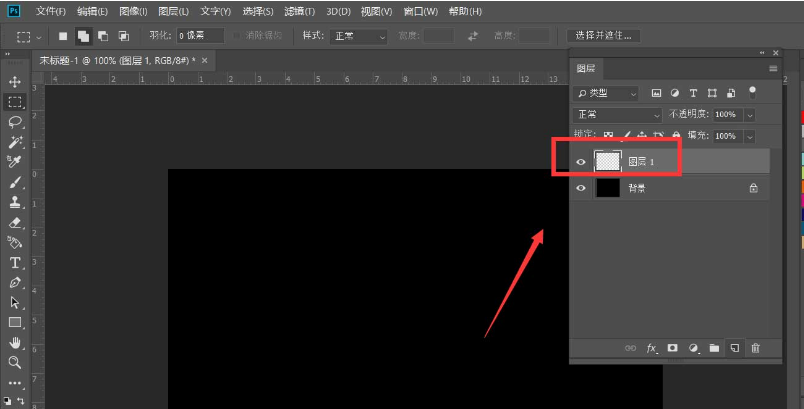The width and height of the screenshot is (804, 409).
Task: Open the 编辑(E) menu
Action: pos(92,11)
